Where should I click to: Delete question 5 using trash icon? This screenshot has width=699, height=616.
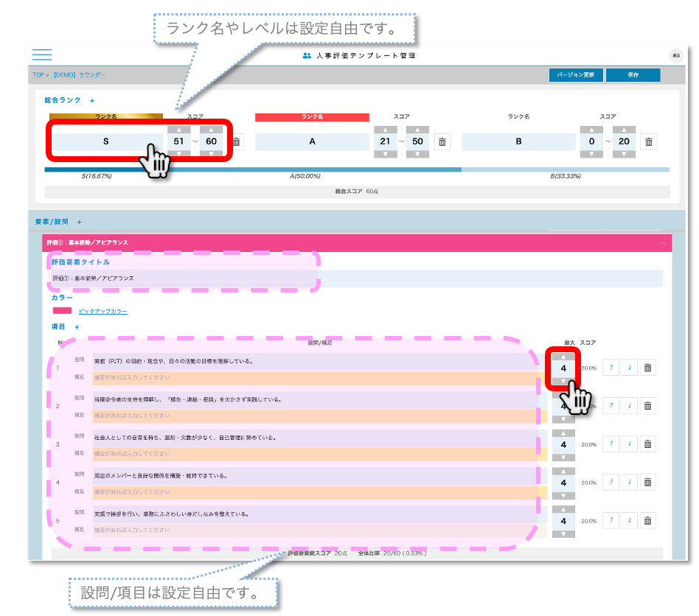[x=647, y=520]
